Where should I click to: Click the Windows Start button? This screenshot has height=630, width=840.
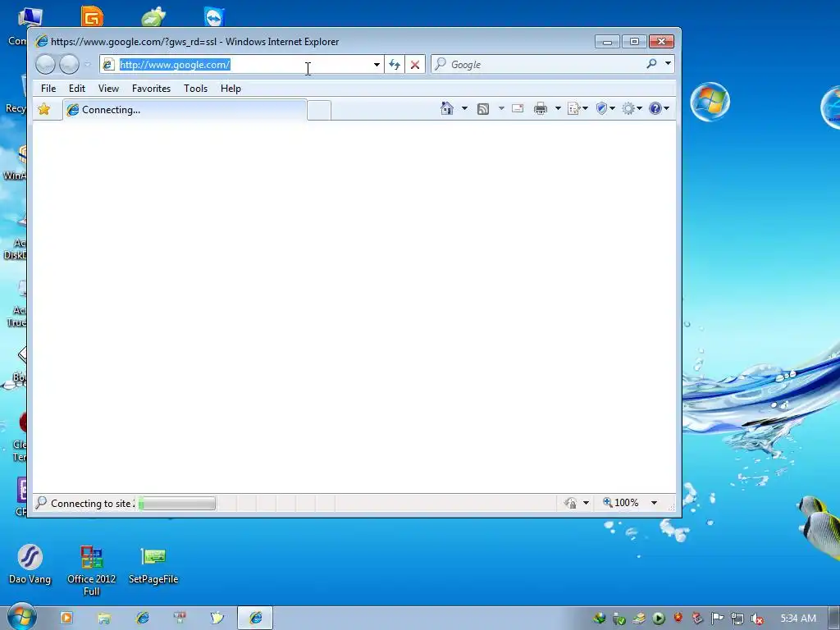click(21, 617)
